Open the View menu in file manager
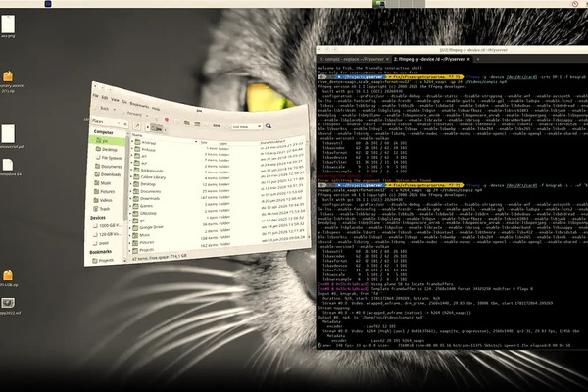Screen dimensions: 588x392 pyautogui.click(x=115, y=100)
